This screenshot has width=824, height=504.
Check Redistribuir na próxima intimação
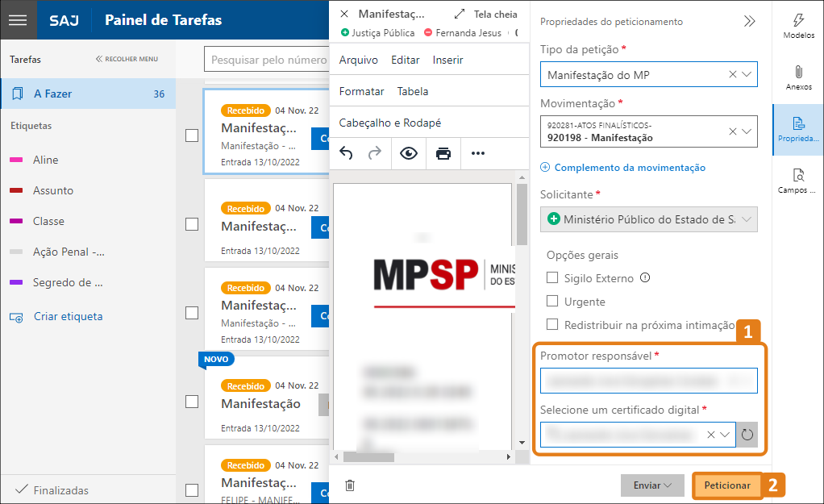pos(551,323)
